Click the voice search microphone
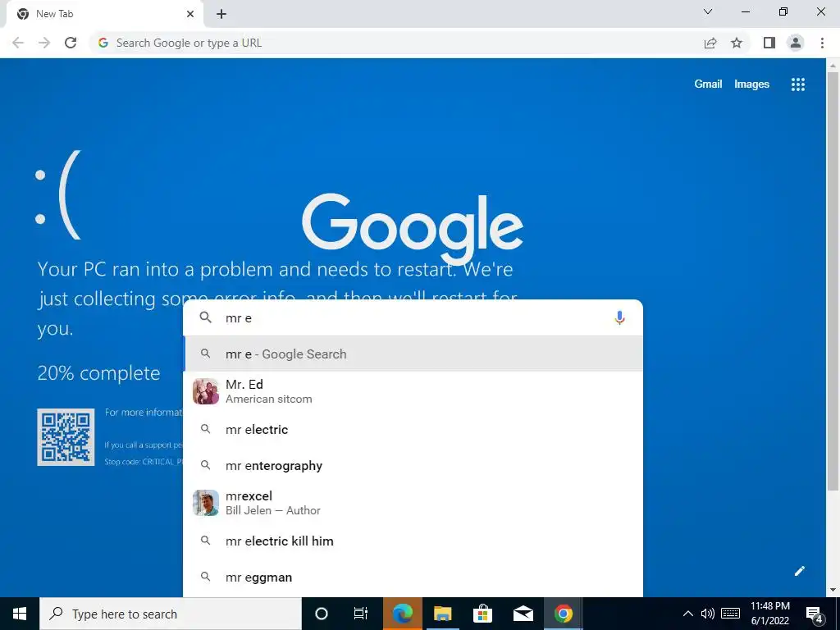The image size is (840, 630). point(619,317)
